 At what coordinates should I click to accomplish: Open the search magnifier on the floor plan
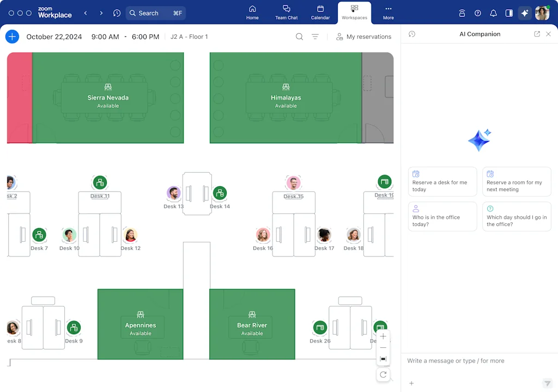(299, 36)
